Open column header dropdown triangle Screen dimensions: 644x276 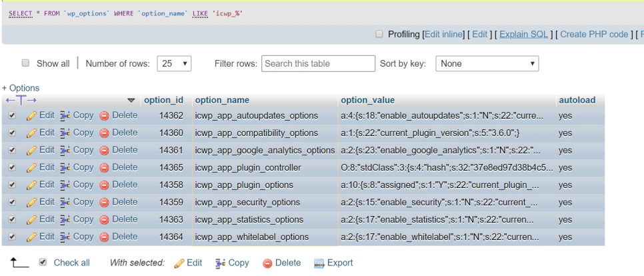[131, 100]
